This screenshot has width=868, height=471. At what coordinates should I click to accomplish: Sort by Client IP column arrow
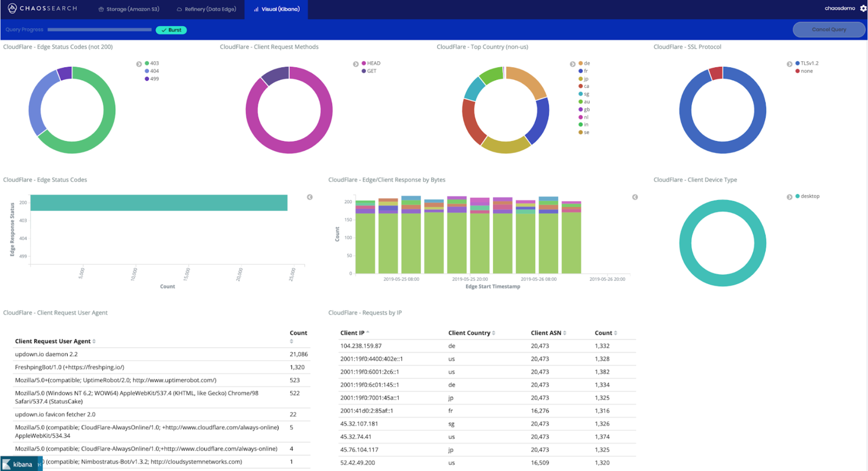tap(368, 332)
